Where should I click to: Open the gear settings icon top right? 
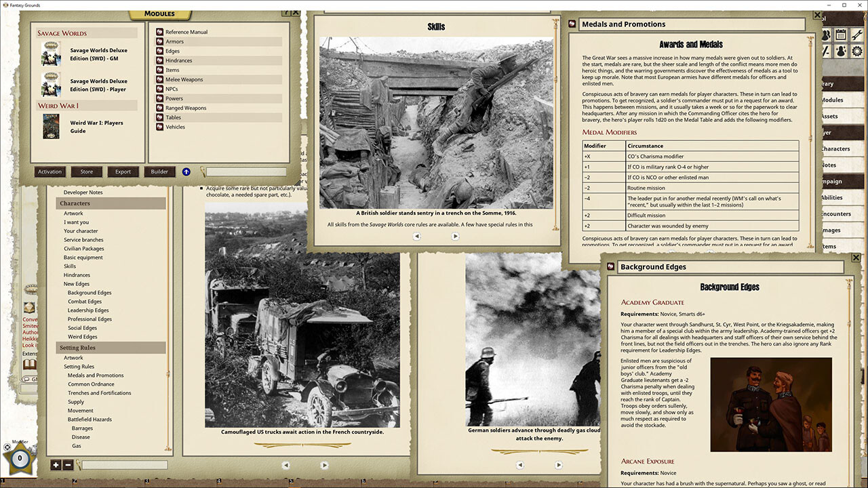click(857, 52)
